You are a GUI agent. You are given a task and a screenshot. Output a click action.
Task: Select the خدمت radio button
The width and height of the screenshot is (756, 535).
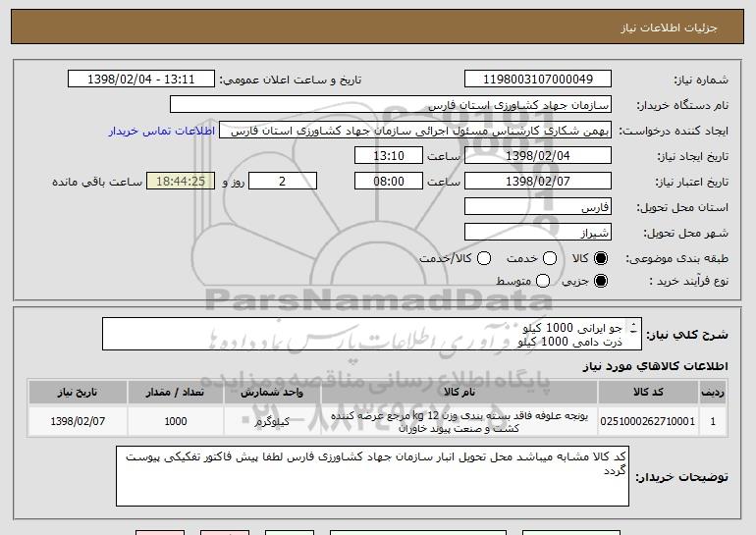tap(550, 258)
